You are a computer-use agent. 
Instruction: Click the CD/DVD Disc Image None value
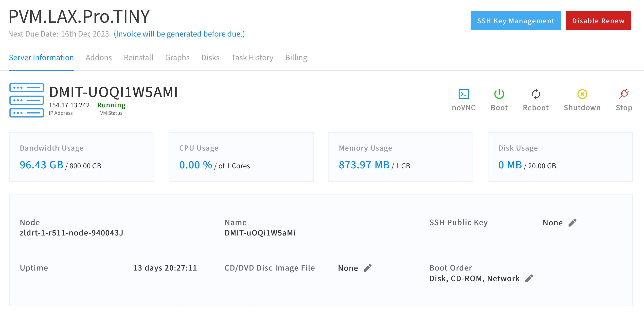348,268
